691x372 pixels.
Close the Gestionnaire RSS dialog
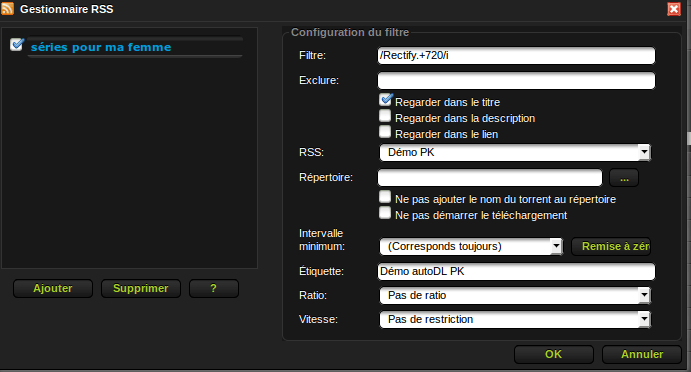674,9
